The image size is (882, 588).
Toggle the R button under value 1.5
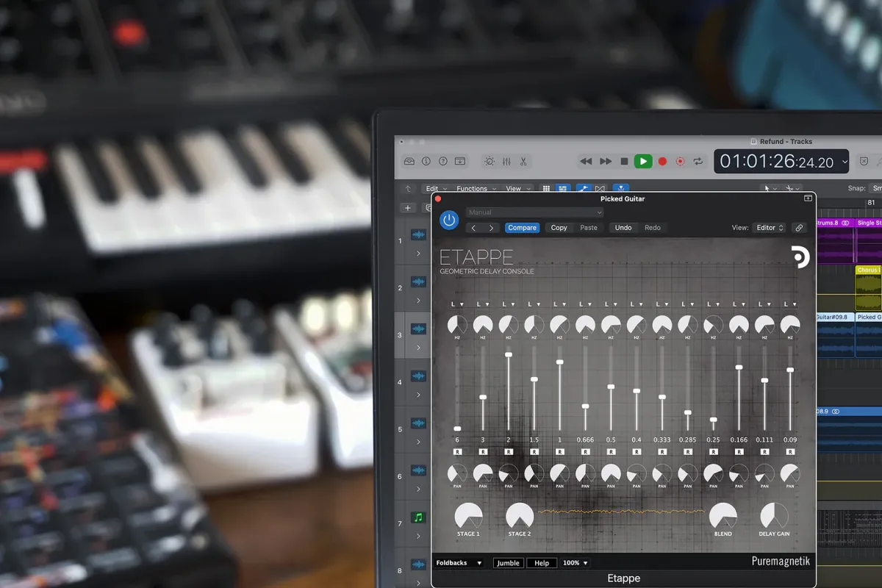534,451
